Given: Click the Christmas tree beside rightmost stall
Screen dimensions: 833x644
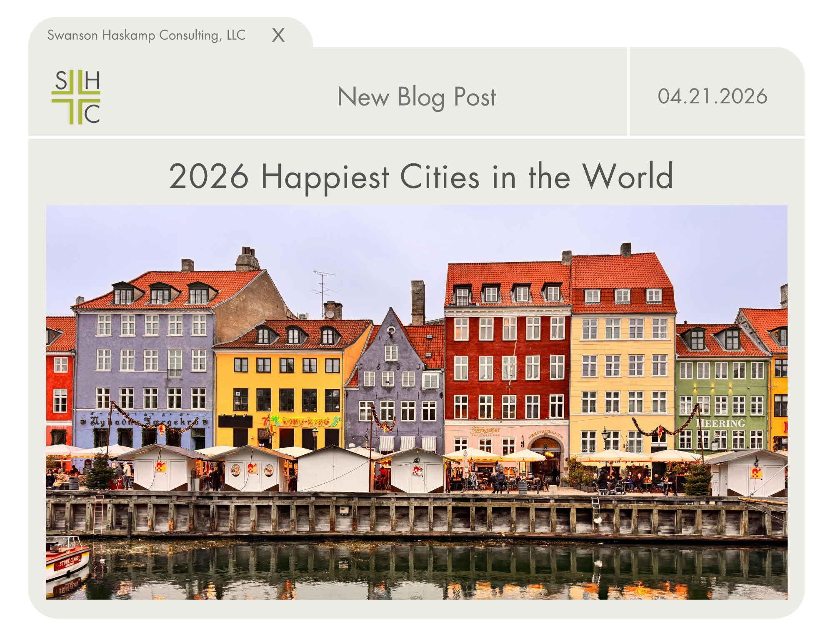Looking at the screenshot, I should 698,479.
